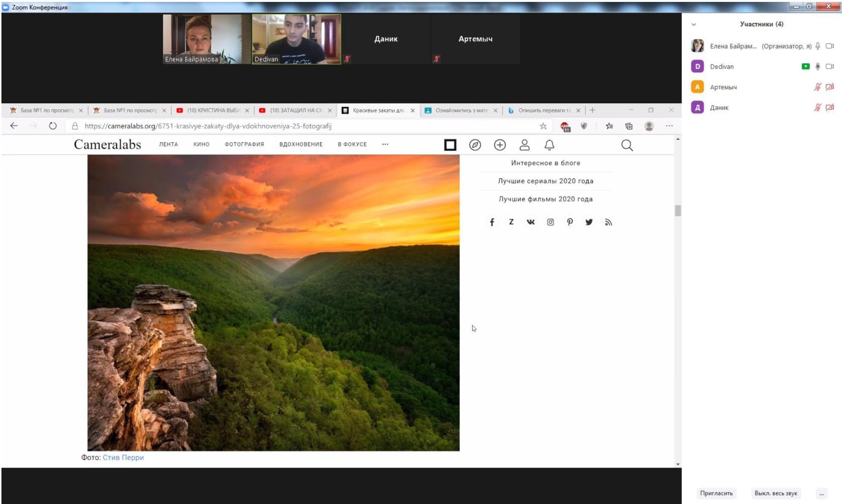Click the Cameralabs search magnifier icon
Viewport: 842px width, 504px height.
[627, 145]
